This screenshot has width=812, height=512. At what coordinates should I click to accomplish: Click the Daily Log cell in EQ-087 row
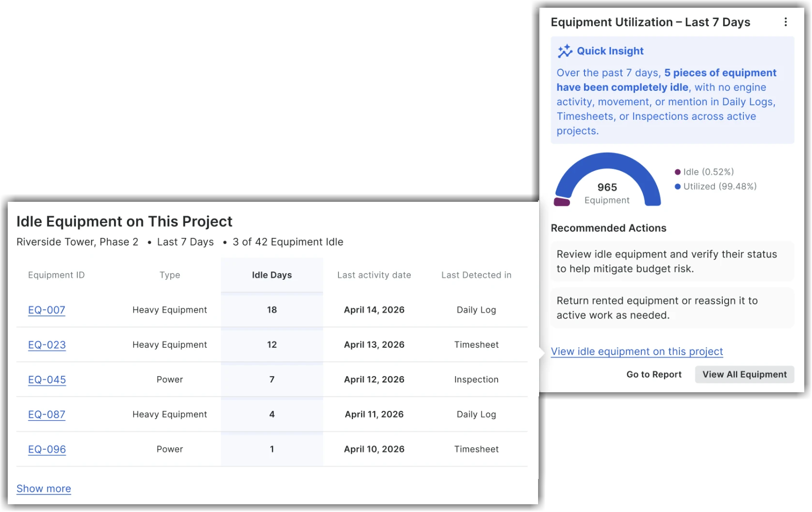pos(476,414)
